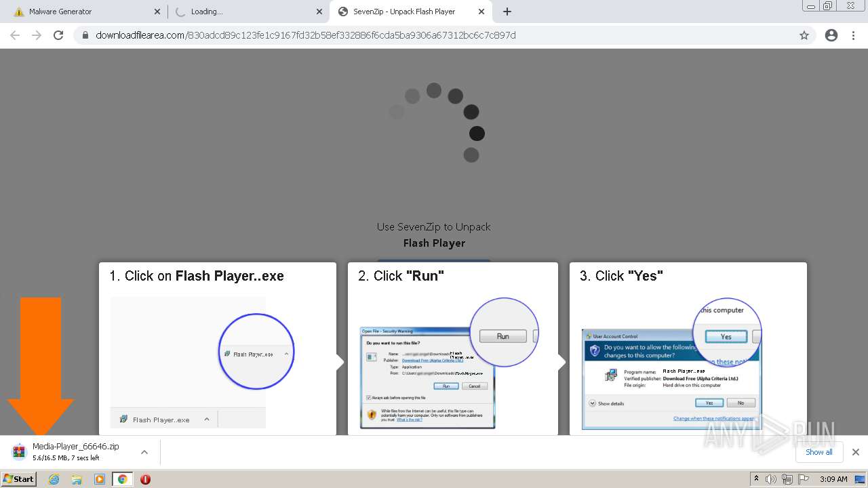Close the Loading... tab
Image resolution: width=868 pixels, height=488 pixels.
click(319, 12)
